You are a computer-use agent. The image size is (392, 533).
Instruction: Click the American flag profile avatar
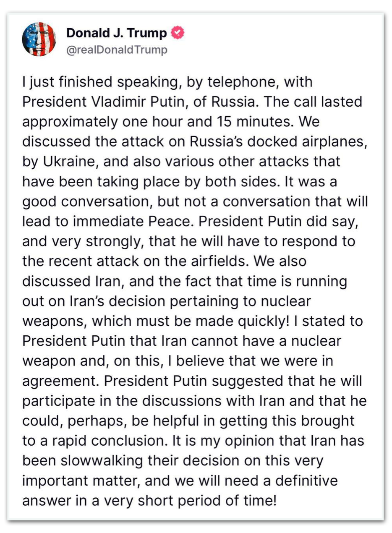click(39, 39)
